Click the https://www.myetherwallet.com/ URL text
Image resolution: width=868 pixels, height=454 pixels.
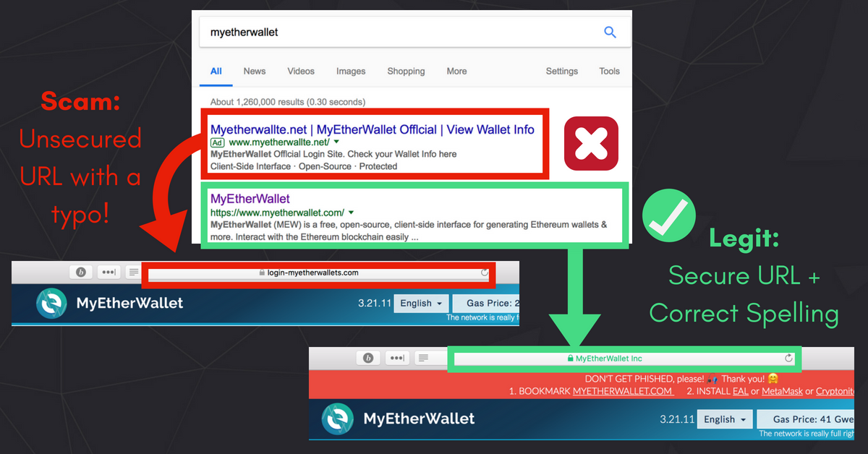[x=277, y=213]
